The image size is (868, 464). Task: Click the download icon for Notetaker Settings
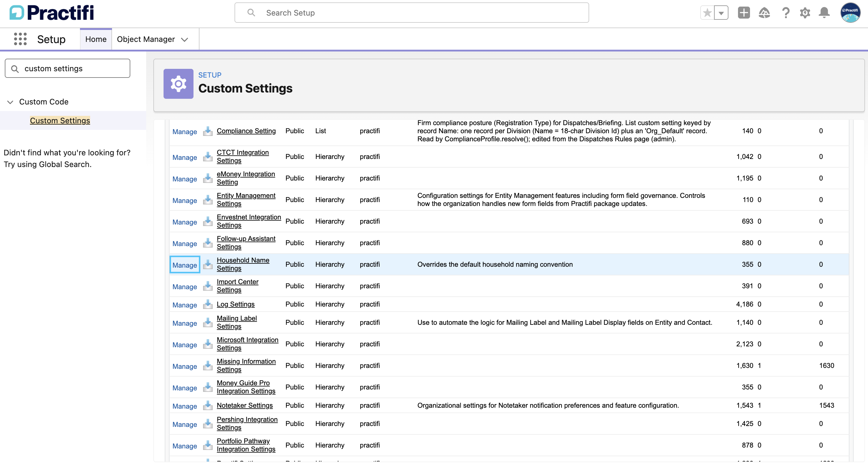click(208, 405)
